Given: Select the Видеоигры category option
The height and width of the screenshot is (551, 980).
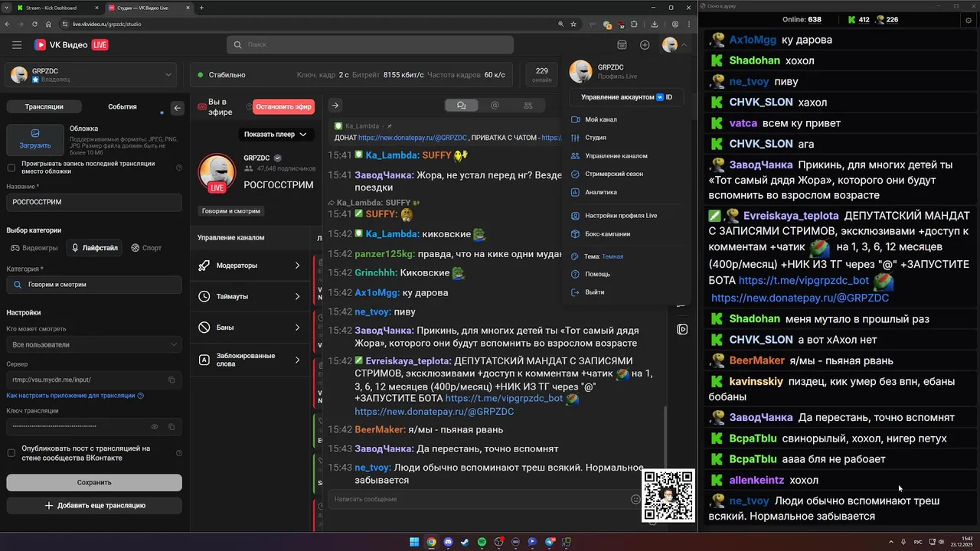Looking at the screenshot, I should 34,248.
